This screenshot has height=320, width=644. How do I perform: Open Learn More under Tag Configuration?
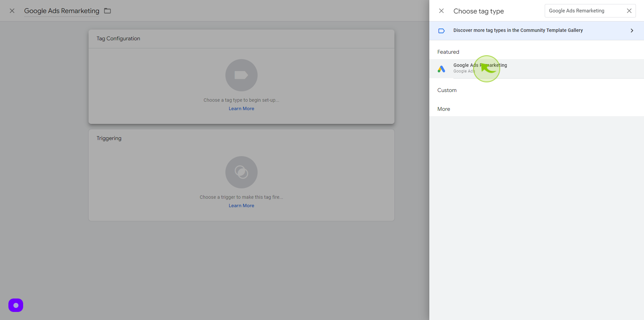pos(241,108)
